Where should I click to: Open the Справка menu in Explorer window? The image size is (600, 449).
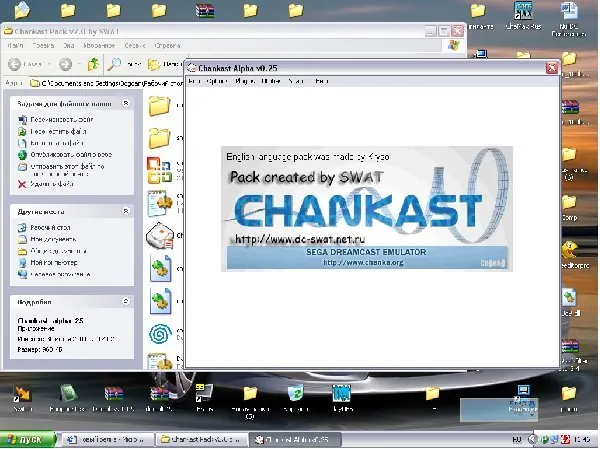click(167, 46)
